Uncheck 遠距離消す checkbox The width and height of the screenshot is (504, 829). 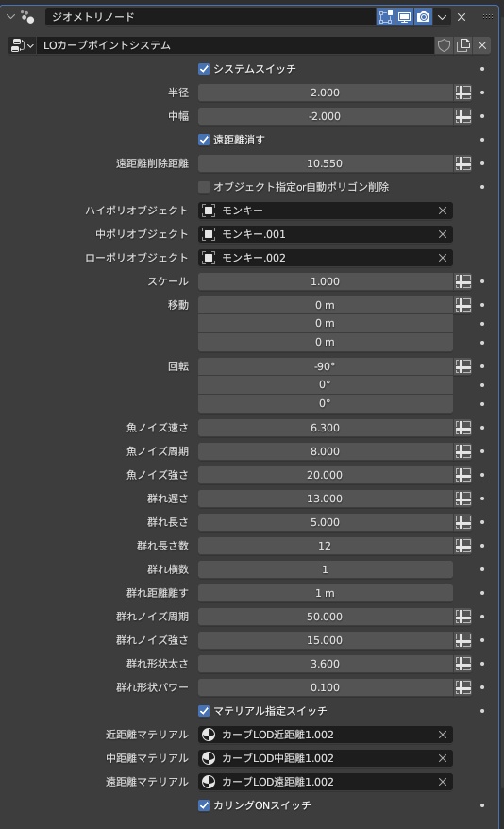pos(204,140)
